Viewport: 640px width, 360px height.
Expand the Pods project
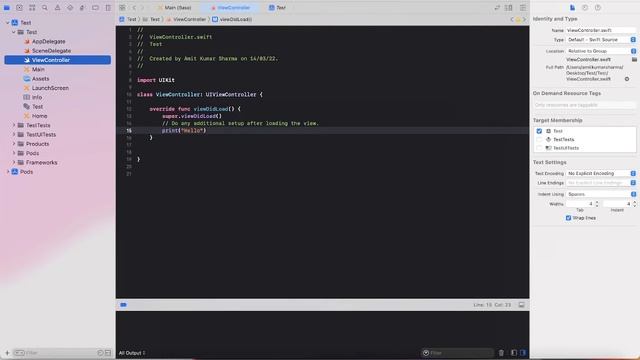point(7,172)
